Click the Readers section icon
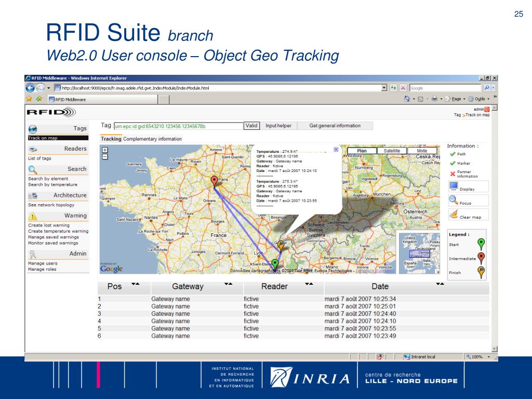Screen dimensions: 532x399 (x=33, y=149)
